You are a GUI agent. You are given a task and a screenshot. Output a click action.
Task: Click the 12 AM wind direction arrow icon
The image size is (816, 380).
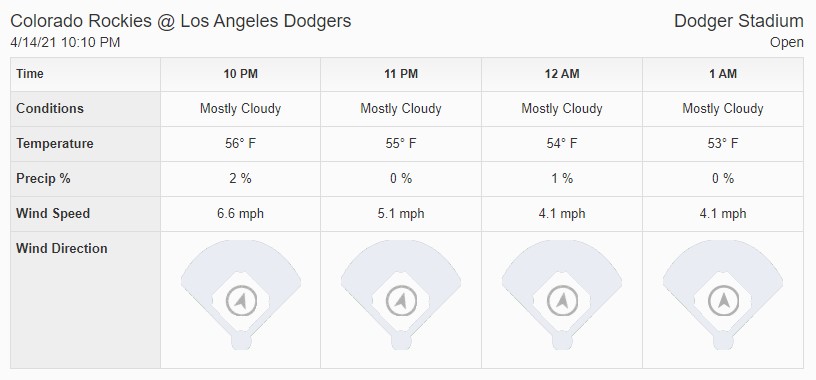tap(562, 300)
